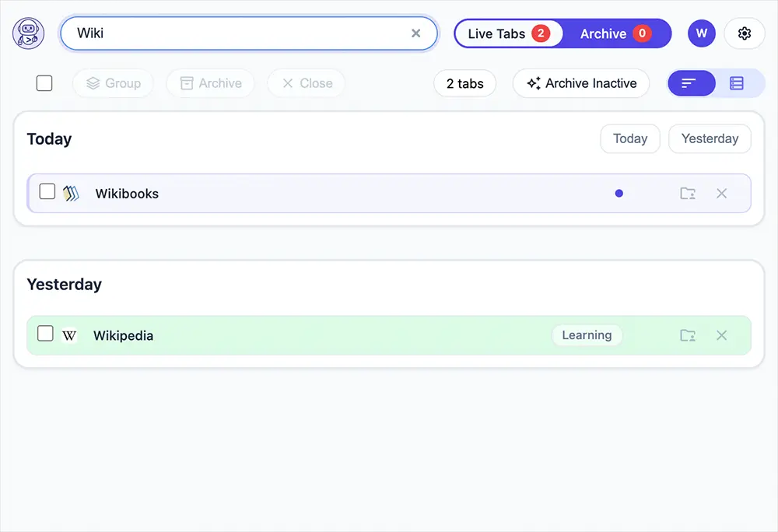Open the Wikipedia tab entry

tap(389, 335)
